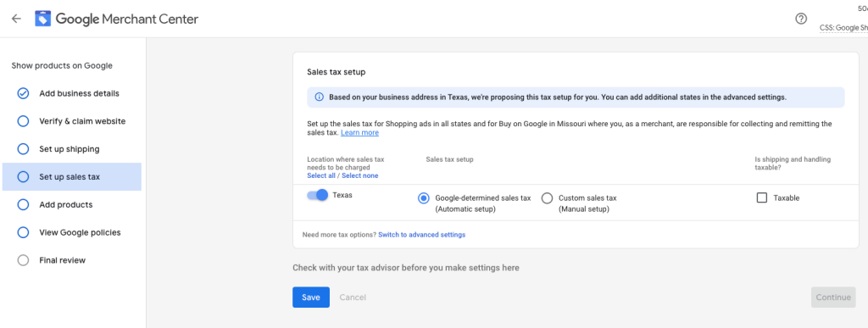Click the checkmark circle beside Add business details
The image size is (868, 328).
tap(23, 93)
